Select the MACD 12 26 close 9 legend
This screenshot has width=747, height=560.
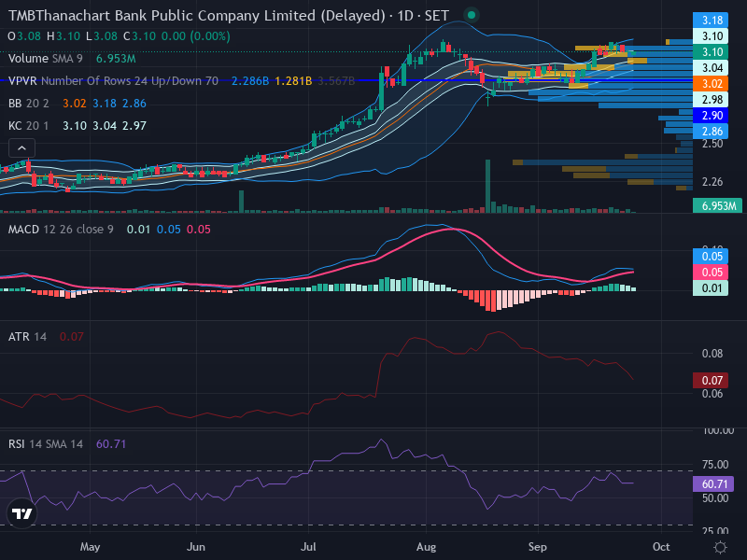[x=109, y=230]
